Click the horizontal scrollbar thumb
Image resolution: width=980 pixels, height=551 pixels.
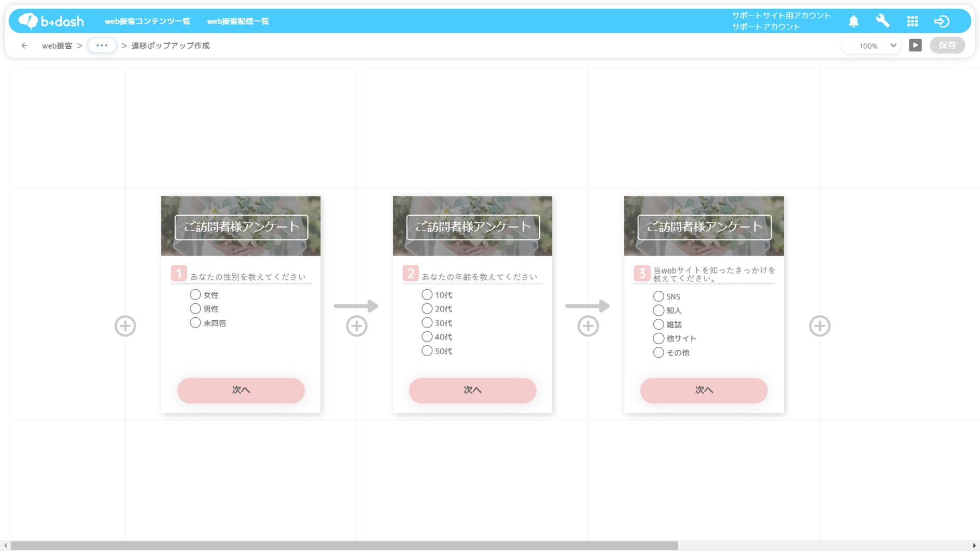[344, 545]
